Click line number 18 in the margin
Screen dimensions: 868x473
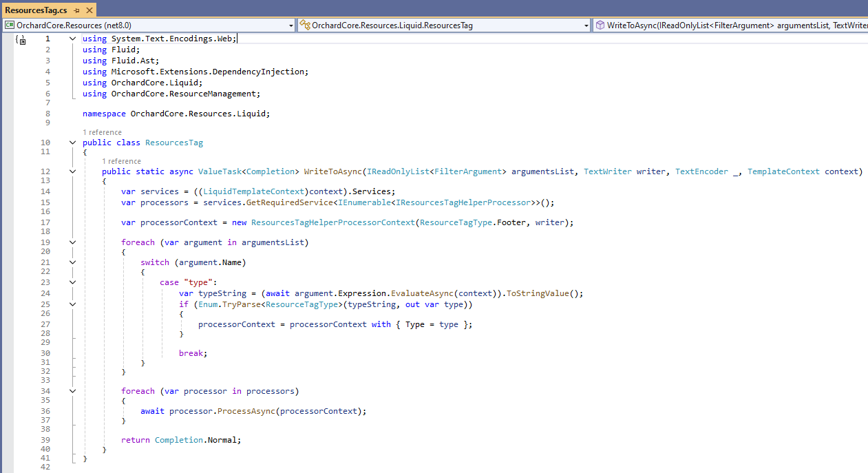[45, 231]
